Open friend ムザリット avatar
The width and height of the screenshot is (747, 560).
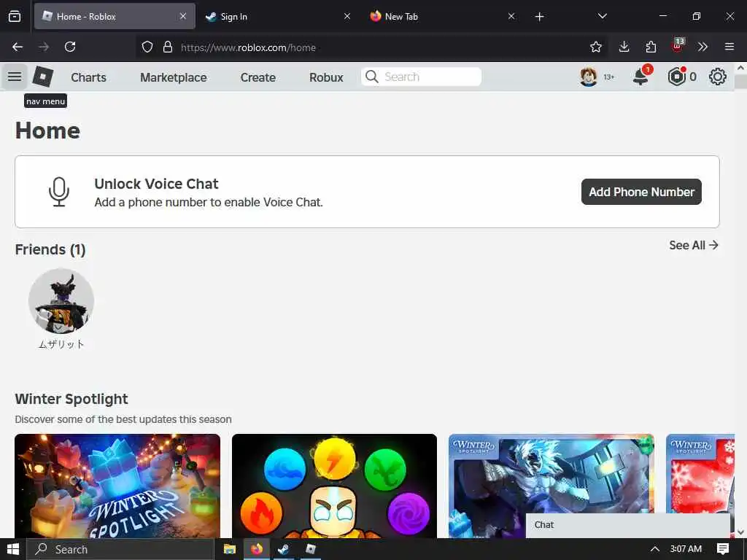61,301
